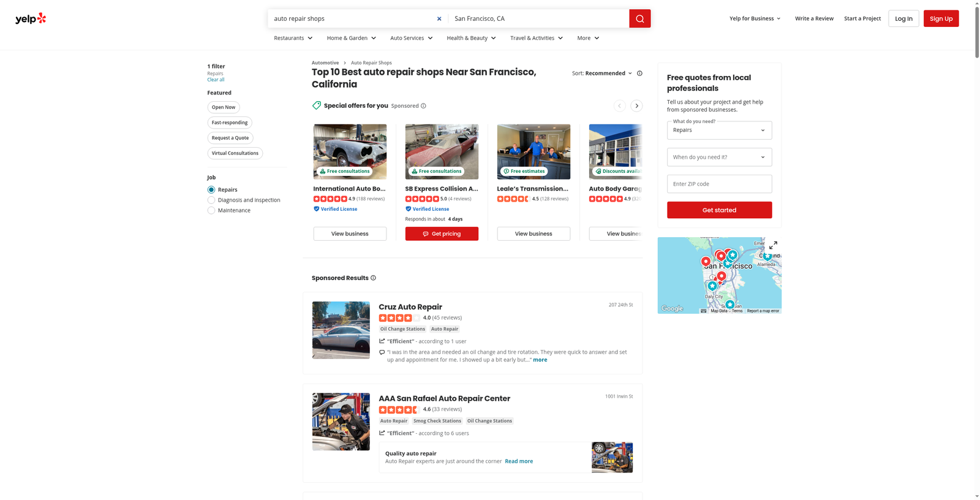980x500 pixels.
Task: Open the When do you need it dropdown
Action: point(719,157)
